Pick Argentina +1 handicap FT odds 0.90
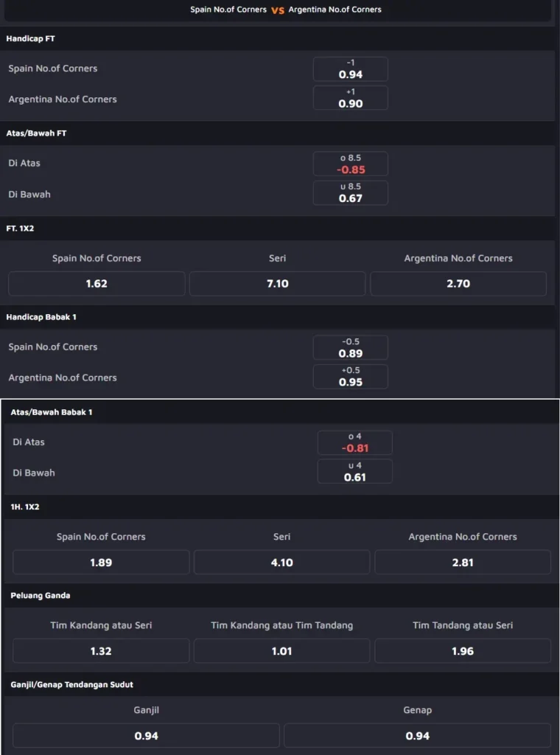Image resolution: width=560 pixels, height=755 pixels. tap(350, 98)
